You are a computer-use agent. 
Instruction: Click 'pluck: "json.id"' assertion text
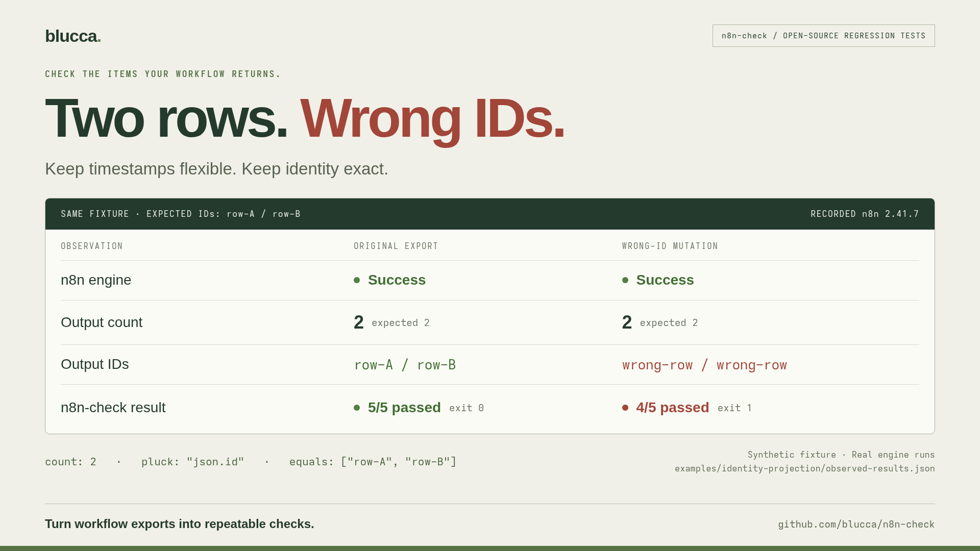pos(193,462)
